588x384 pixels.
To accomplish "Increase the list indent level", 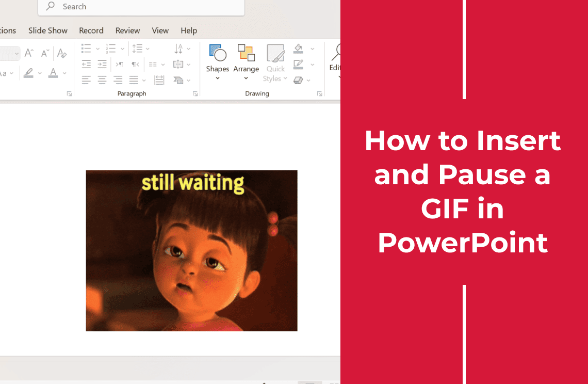I will click(x=102, y=64).
